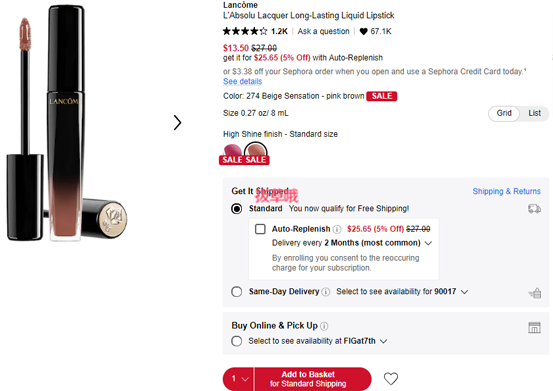The width and height of the screenshot is (553, 391).
Task: Expand delivery frequency 2 Months dropdown
Action: click(428, 243)
